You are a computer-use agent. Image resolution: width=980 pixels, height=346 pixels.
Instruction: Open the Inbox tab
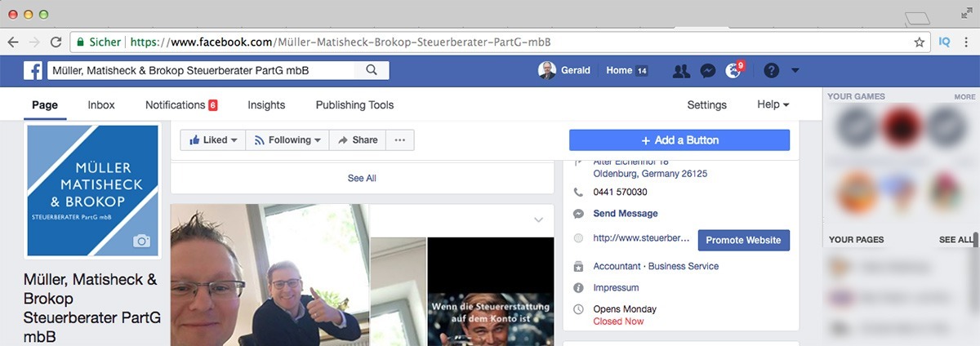pos(101,104)
